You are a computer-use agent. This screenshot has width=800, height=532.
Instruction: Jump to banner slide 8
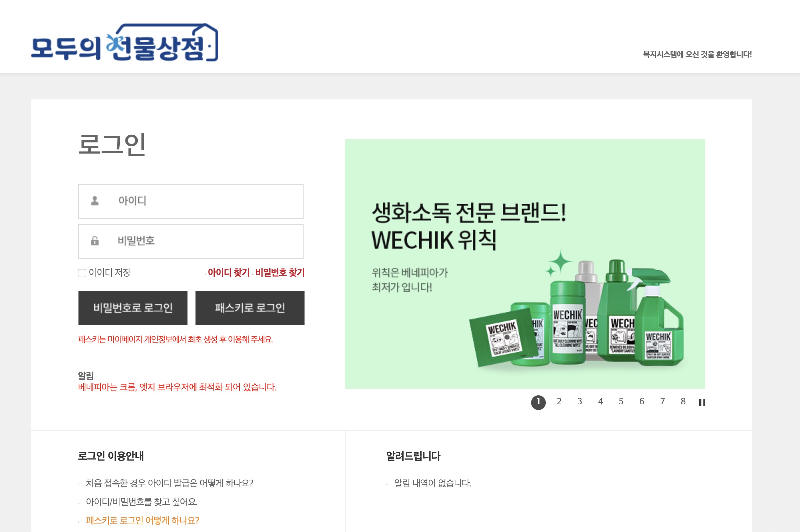(683, 401)
